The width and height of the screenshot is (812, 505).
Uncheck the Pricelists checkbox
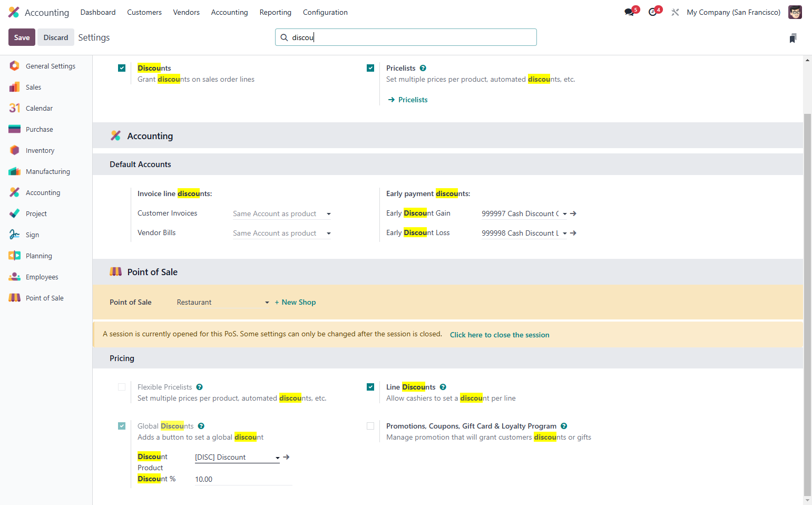[x=370, y=68]
